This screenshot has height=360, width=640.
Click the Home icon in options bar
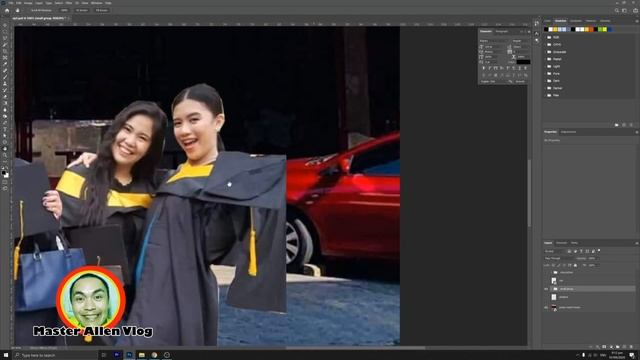click(x=7, y=10)
